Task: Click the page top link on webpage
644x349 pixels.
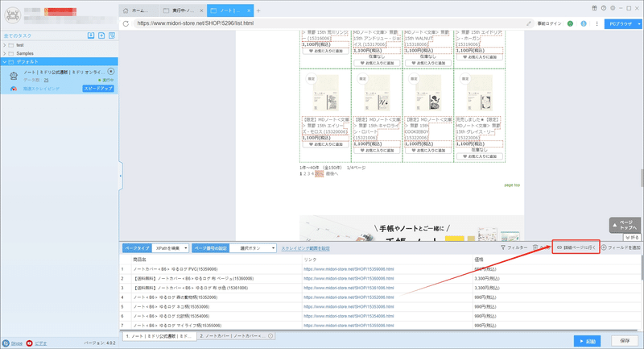Action: 512,185
